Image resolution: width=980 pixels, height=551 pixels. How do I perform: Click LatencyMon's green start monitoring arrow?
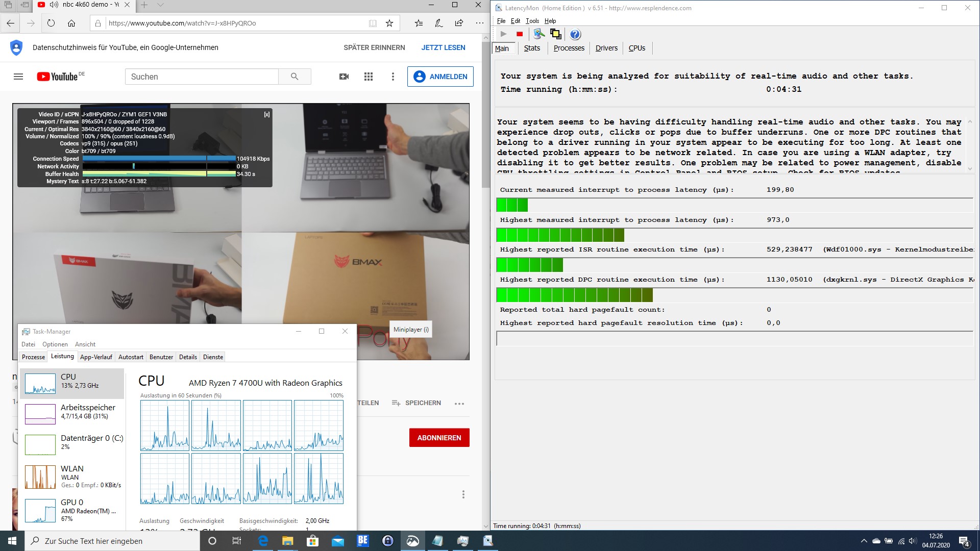coord(503,34)
